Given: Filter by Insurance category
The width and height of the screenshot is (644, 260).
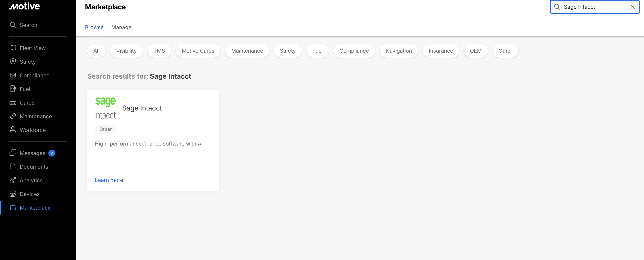Looking at the screenshot, I should 441,51.
